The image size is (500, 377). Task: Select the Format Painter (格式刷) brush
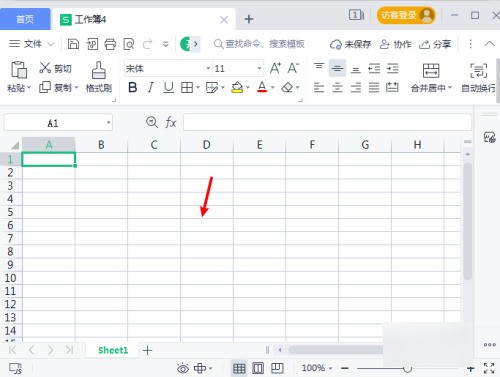tap(99, 77)
